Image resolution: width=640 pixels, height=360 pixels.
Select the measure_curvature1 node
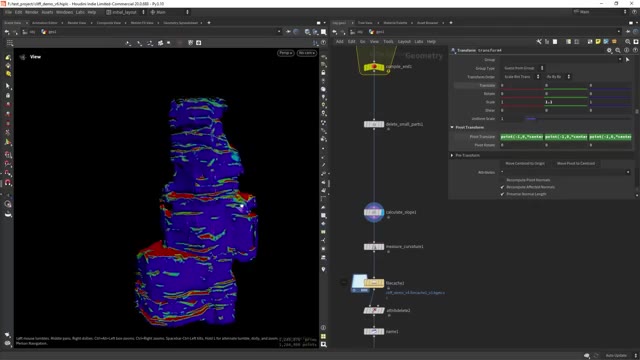[374, 247]
